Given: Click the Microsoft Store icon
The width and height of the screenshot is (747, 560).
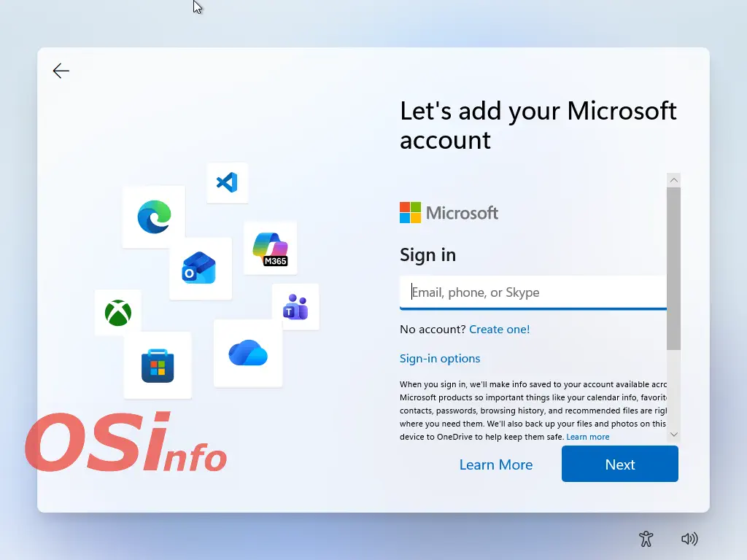Looking at the screenshot, I should 158,365.
